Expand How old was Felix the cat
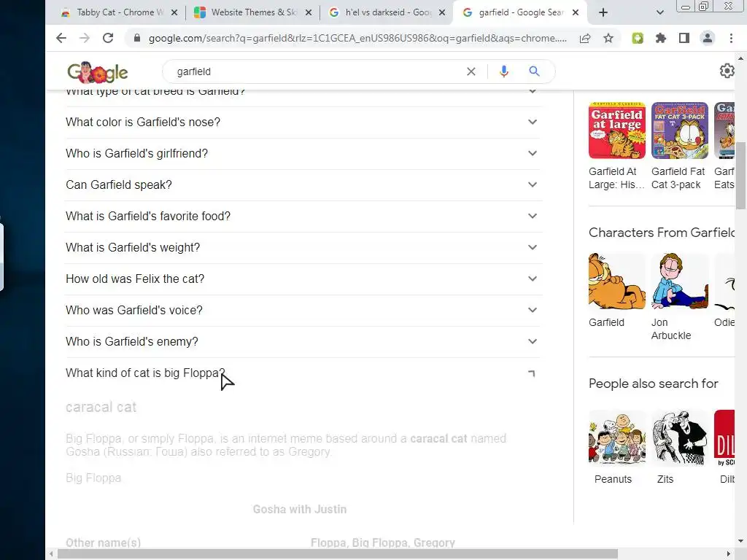This screenshot has height=560, width=747. tap(303, 279)
